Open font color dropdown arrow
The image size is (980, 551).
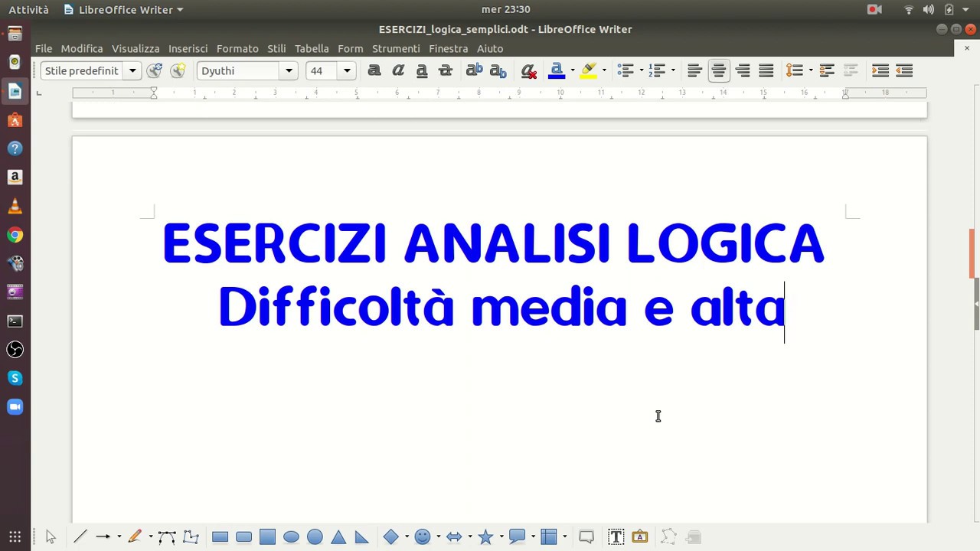pyautogui.click(x=572, y=70)
